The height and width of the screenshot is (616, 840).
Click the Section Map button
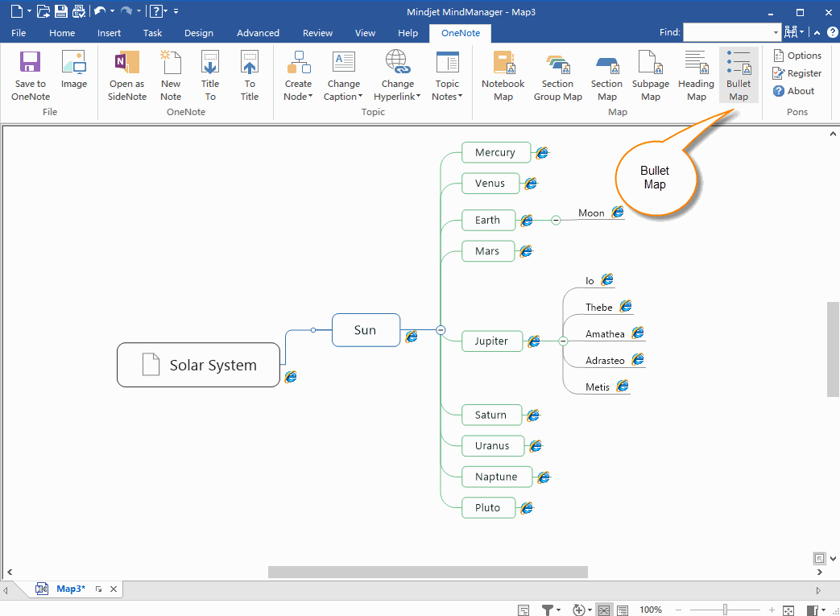point(607,76)
